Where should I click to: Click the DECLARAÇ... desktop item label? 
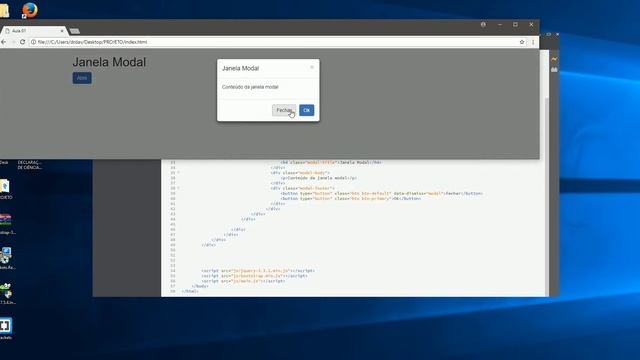(29, 165)
